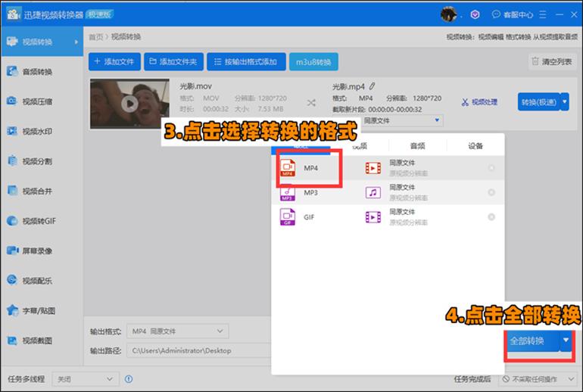Play the 光影.mov video thumbnail
The image size is (583, 392).
pos(129,104)
